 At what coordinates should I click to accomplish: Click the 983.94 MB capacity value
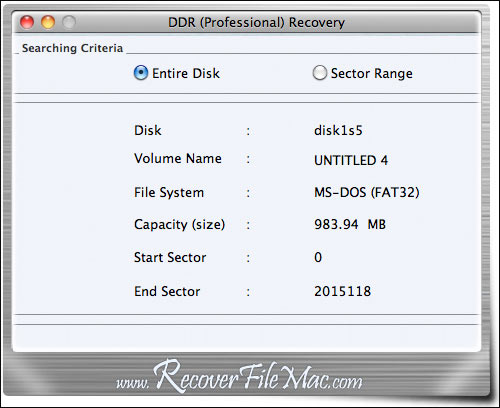point(350,224)
